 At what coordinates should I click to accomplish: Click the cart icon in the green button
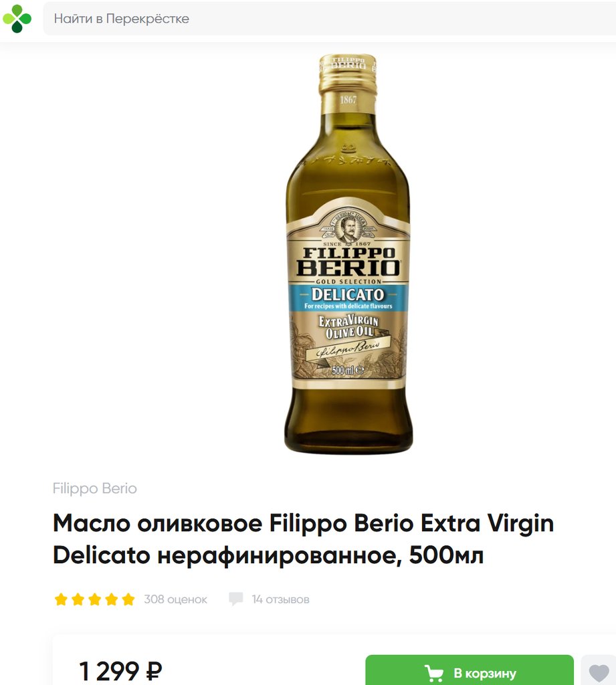tap(434, 673)
